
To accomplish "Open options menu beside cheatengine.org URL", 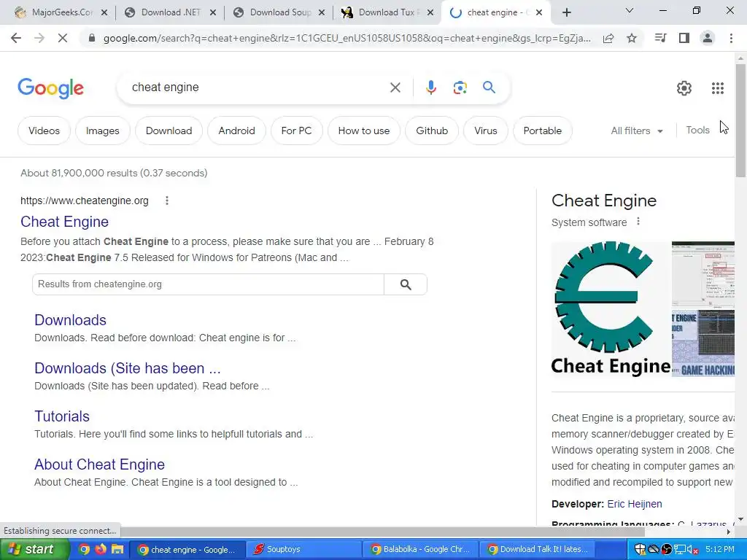I will coord(167,201).
